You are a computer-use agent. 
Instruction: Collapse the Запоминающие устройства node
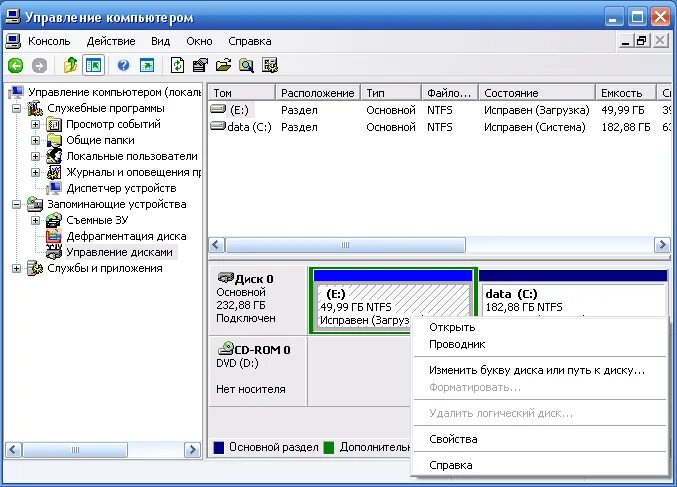[16, 204]
